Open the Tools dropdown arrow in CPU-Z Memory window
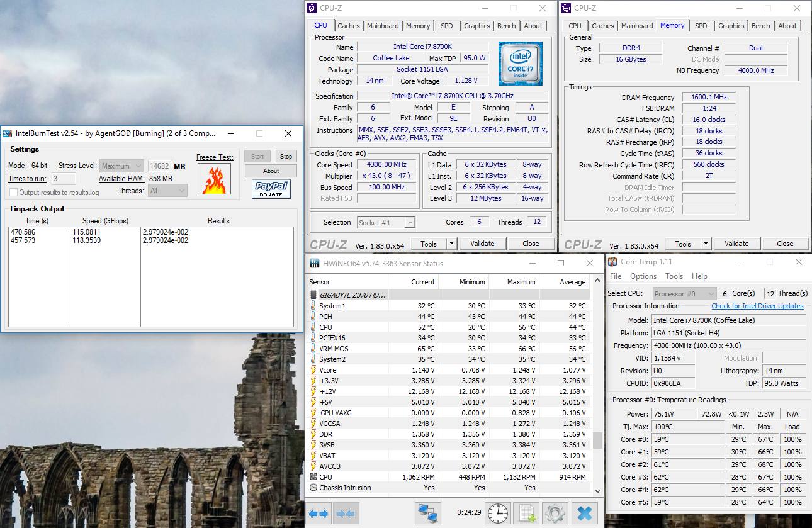Screen dimensions: 812x528 [706, 244]
